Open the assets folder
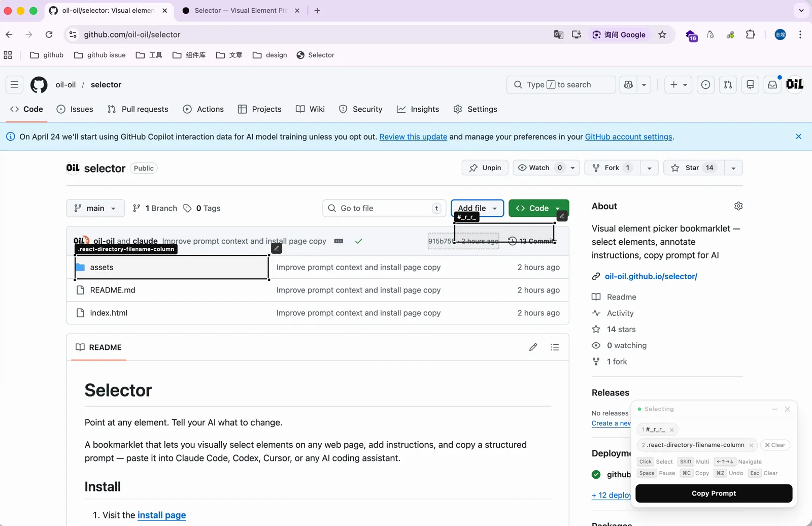Image resolution: width=812 pixels, height=526 pixels. pos(101,268)
